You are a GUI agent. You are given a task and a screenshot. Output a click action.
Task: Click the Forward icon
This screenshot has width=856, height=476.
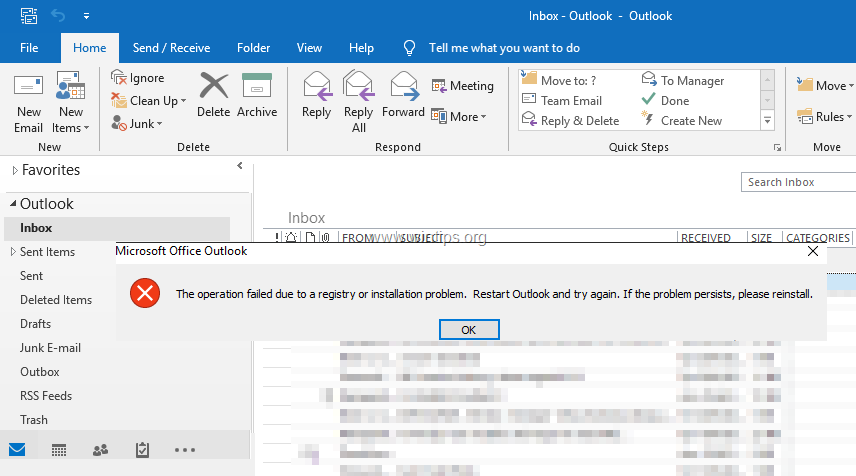point(404,86)
